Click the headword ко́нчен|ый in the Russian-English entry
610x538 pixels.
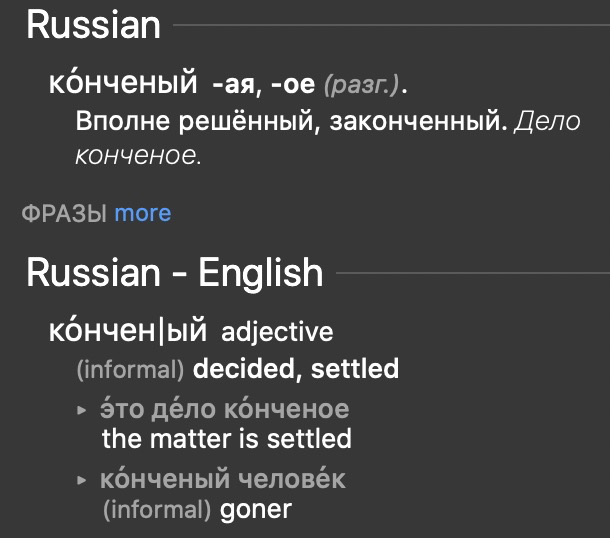[127, 331]
